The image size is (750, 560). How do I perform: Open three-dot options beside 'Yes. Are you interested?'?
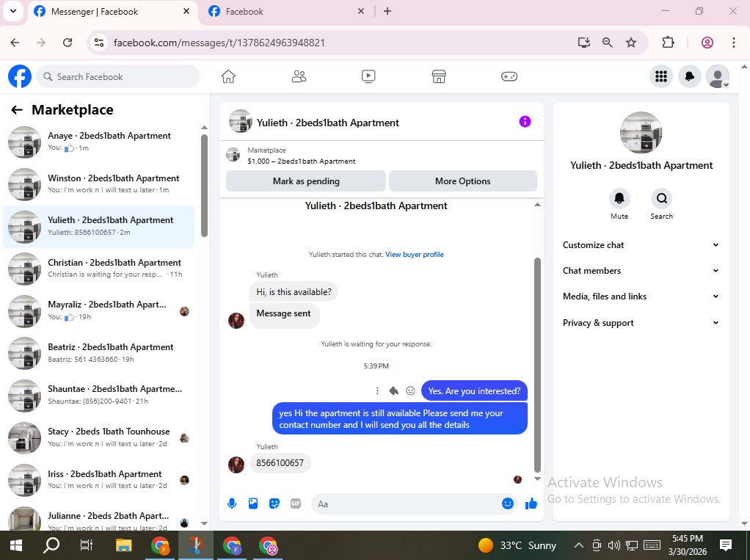pos(377,390)
